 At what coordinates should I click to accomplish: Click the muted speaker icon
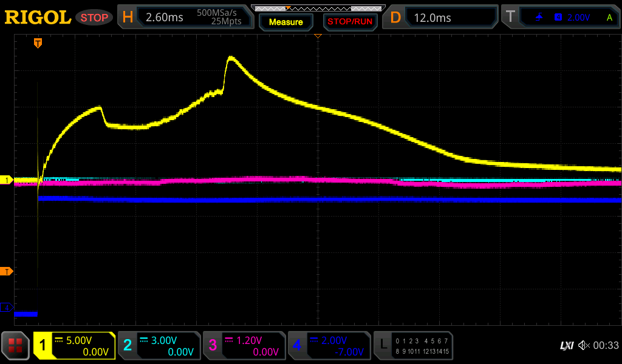coord(584,346)
